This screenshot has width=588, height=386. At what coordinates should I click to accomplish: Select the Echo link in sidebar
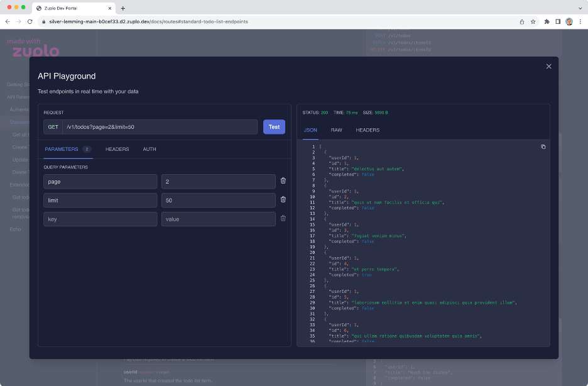click(15, 229)
